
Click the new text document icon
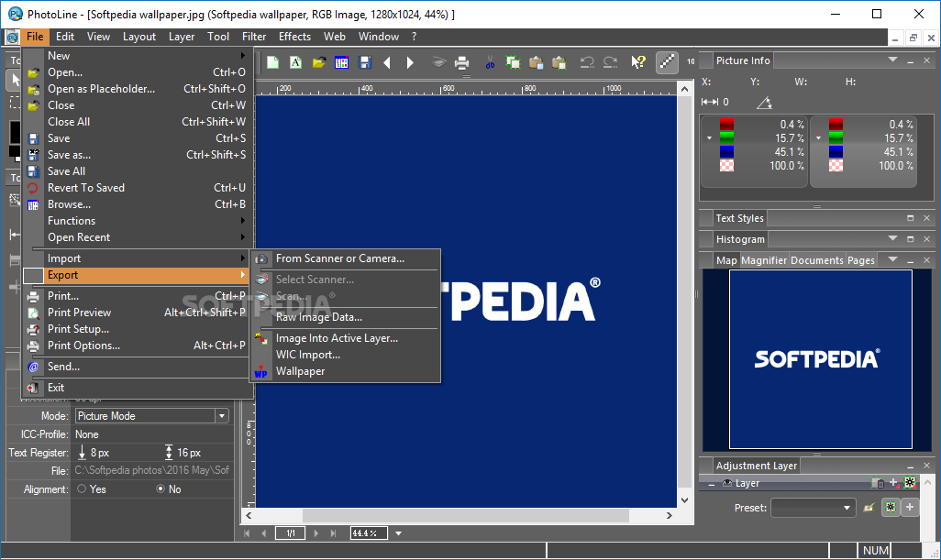(296, 62)
